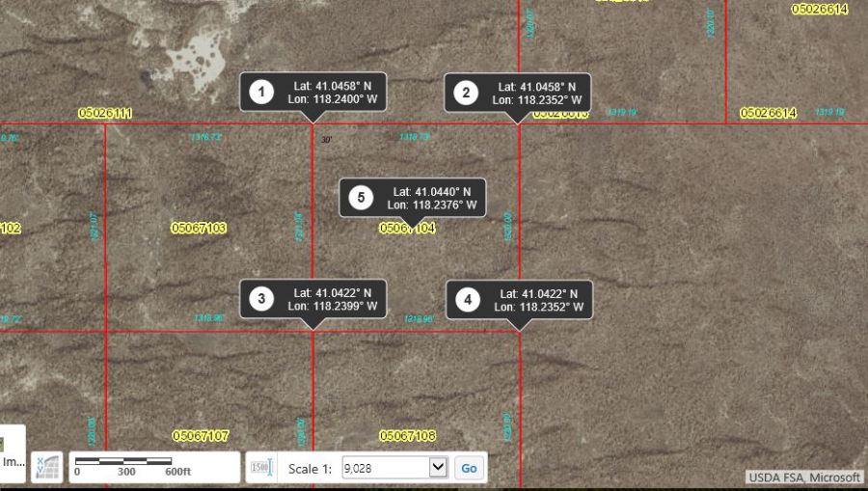This screenshot has height=491, width=868.
Task: Click the callout text reading Lon 118.2376° W
Action: 431,205
